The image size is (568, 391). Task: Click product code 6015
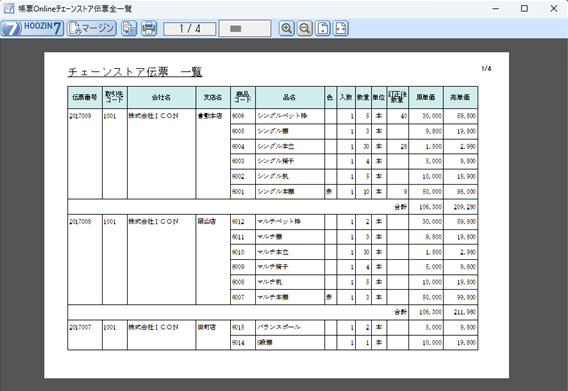click(238, 327)
